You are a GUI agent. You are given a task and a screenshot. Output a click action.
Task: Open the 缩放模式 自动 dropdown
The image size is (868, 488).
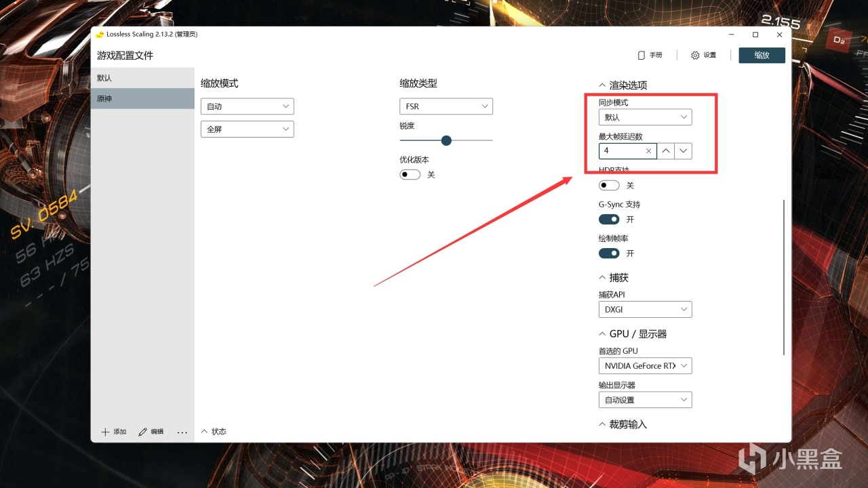(247, 106)
